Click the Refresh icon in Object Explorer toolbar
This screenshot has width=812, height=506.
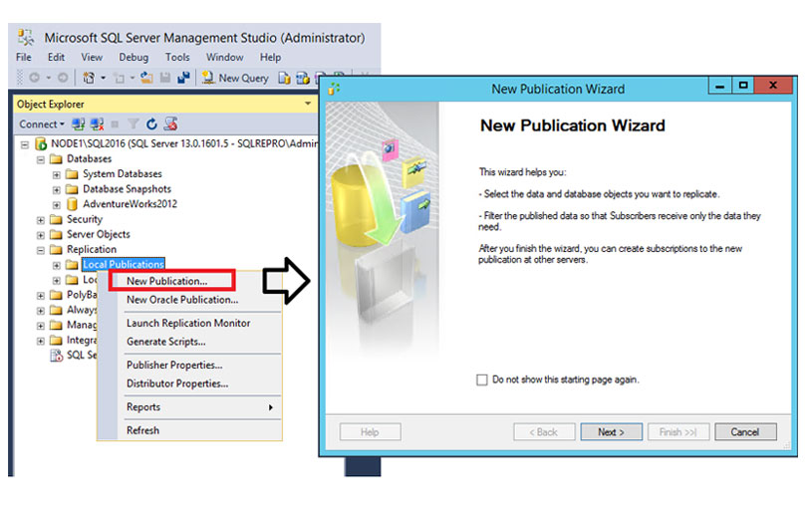(151, 125)
